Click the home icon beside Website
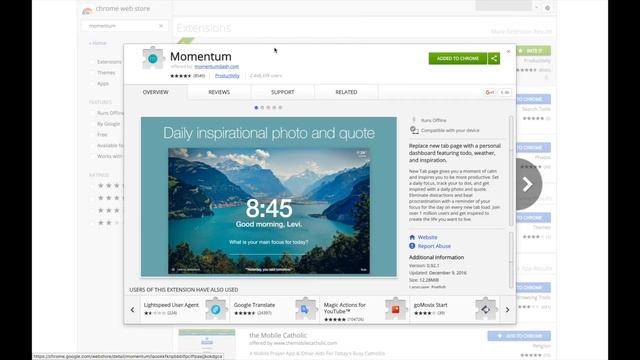Screen dimensions: 640x360 click(412, 237)
